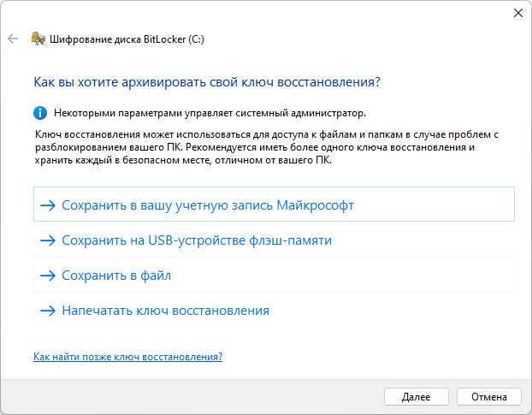Click heading Как вы хотите архивировать свой ключ
532x415 pixels.
[x=207, y=82]
